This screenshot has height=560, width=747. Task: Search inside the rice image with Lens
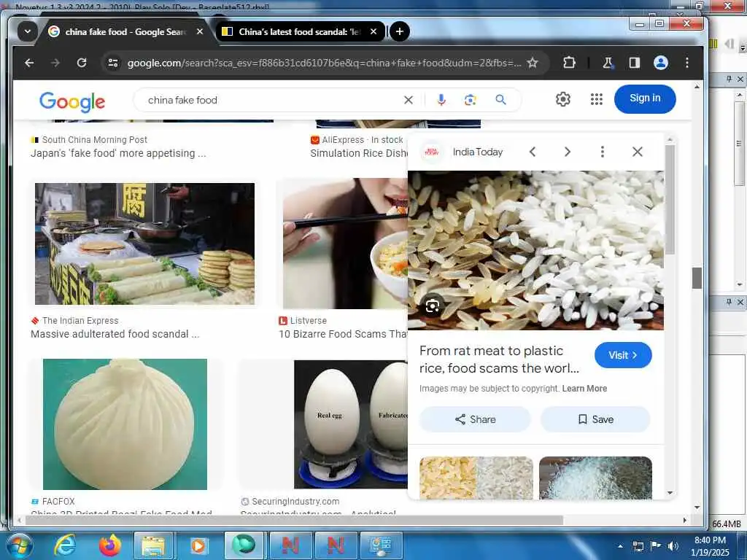[x=432, y=306]
